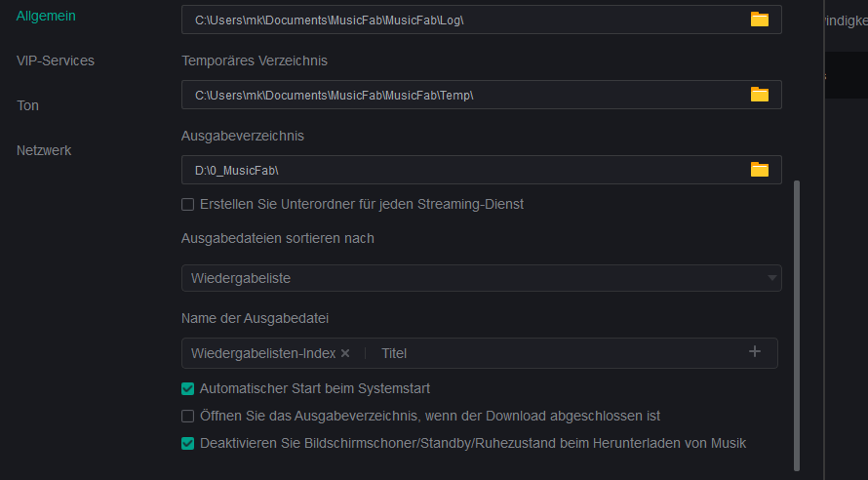The image size is (868, 480).
Task: Uncheck Deaktivieren Sie Bildschirmschoner/Standby option
Action: click(188, 443)
